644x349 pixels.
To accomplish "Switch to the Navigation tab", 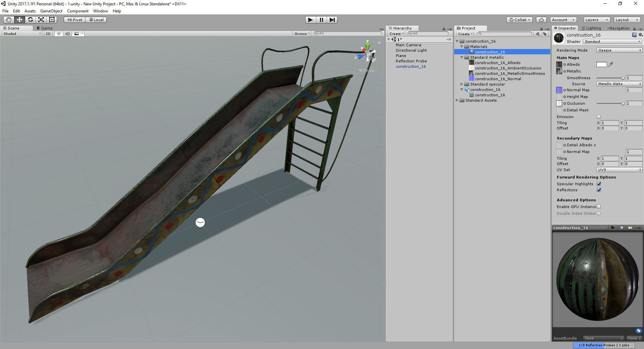I will tap(618, 28).
